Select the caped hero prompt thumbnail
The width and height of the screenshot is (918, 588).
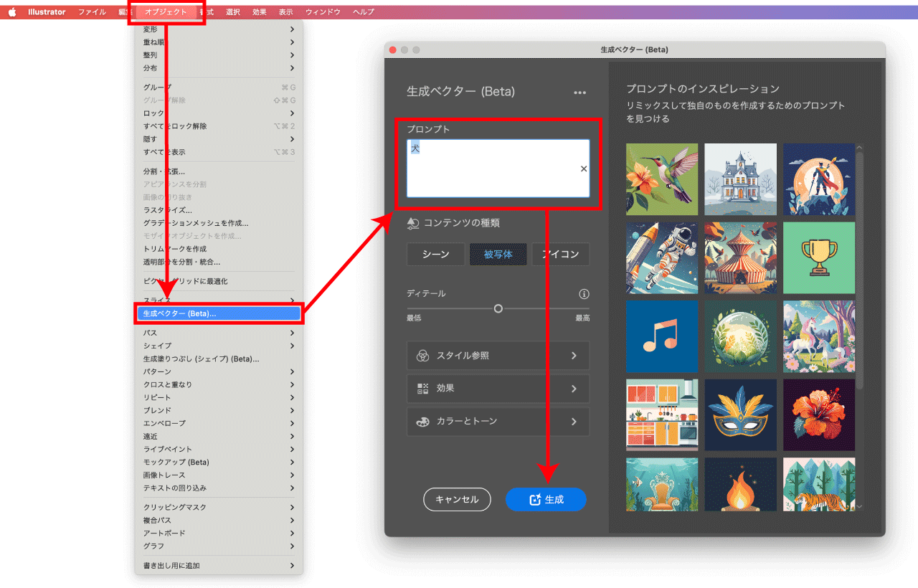[819, 179]
